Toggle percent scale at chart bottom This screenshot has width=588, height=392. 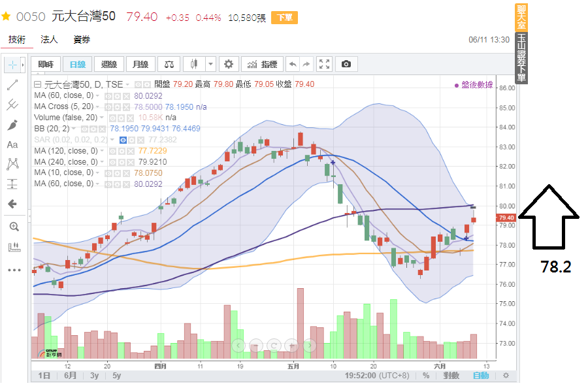pos(426,376)
